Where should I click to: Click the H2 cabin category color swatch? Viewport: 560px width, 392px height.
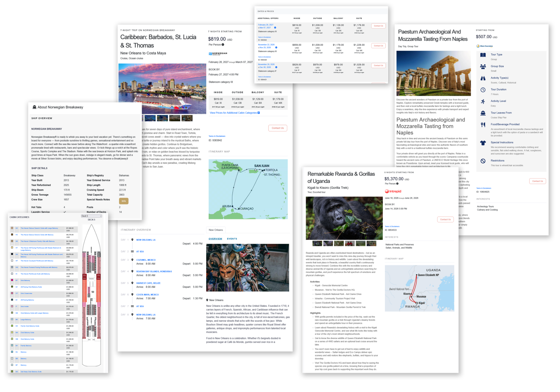(x=12, y=228)
